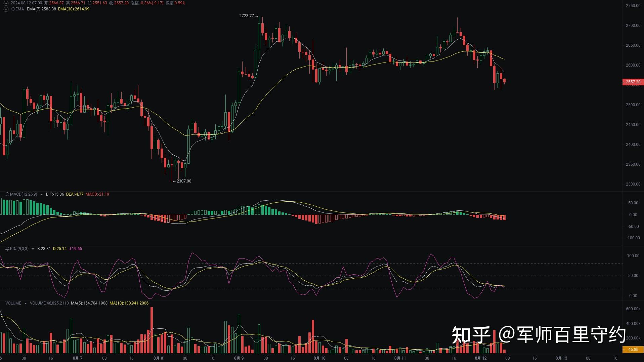Collapse the OHLC info row chevron
Screen dimensions: 644x362
tap(6, 3)
